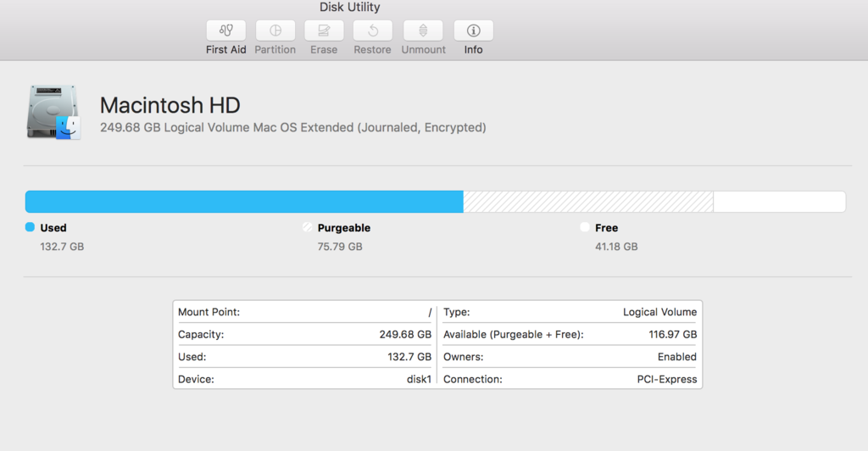Click the white Free legend dot

pyautogui.click(x=585, y=227)
